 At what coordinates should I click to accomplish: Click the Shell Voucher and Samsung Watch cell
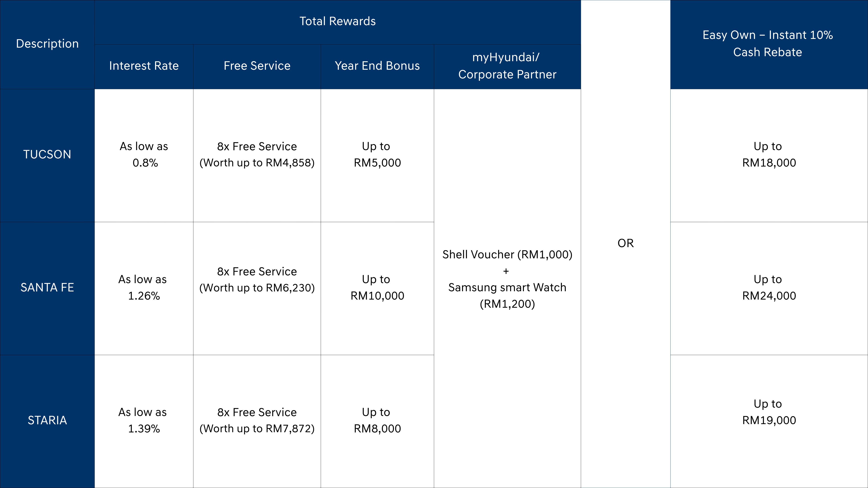coord(507,279)
